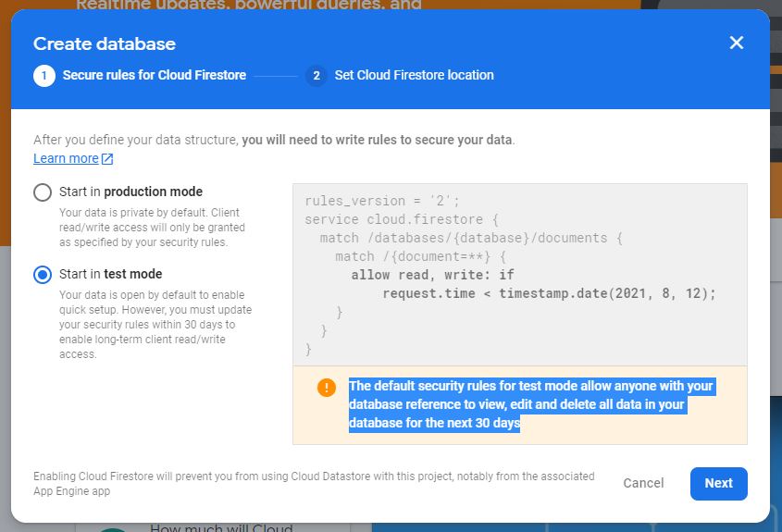Click the production mode description text
The height and width of the screenshot is (532, 782).
point(152,228)
